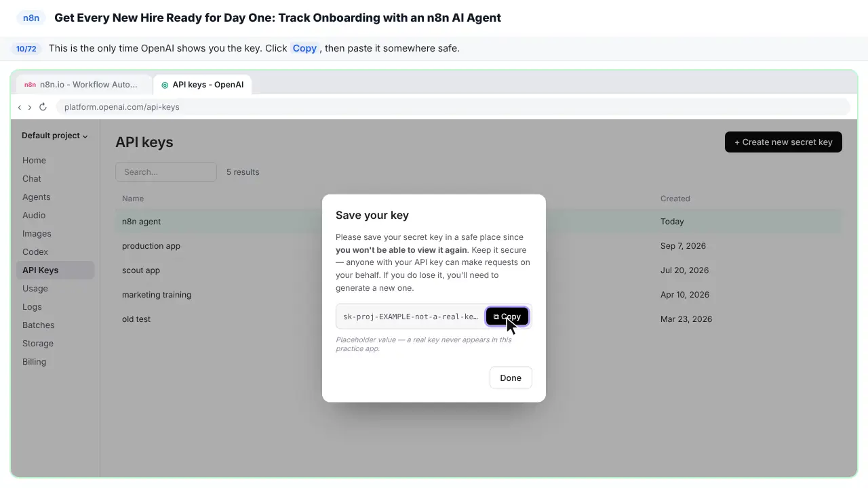
Task: Select the API keys - OpenAI tab
Action: click(203, 85)
